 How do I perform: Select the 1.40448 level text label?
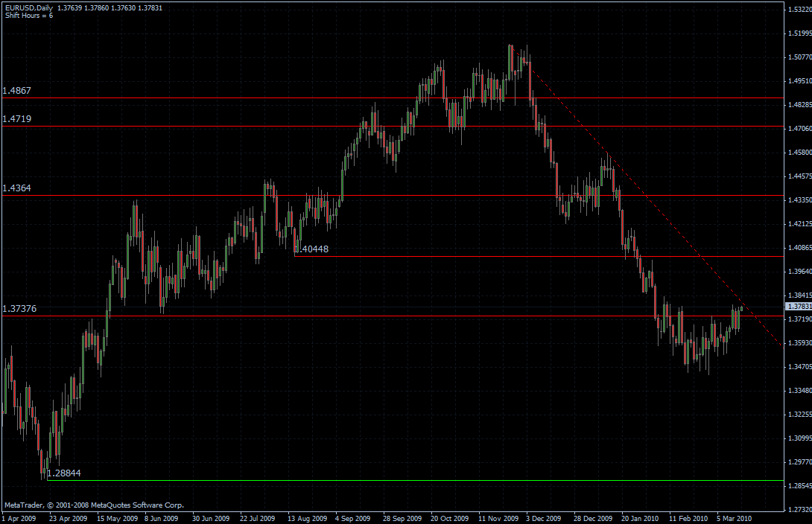(311, 249)
